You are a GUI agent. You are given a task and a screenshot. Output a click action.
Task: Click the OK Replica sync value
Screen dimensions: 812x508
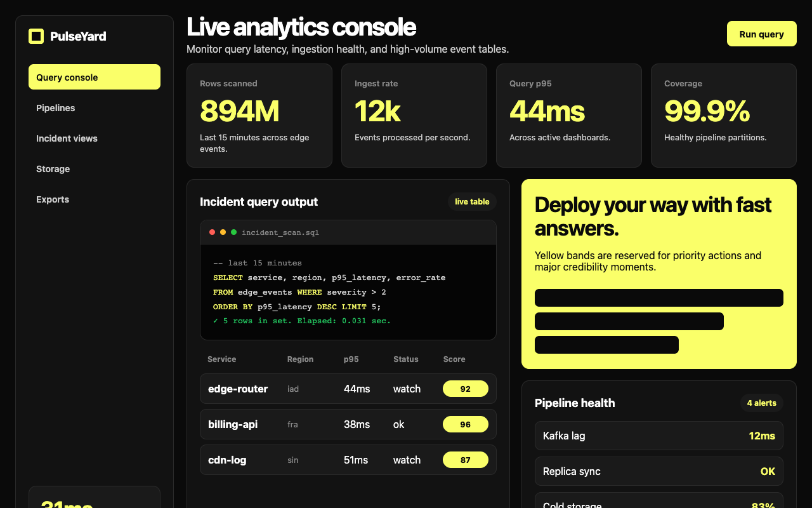768,471
